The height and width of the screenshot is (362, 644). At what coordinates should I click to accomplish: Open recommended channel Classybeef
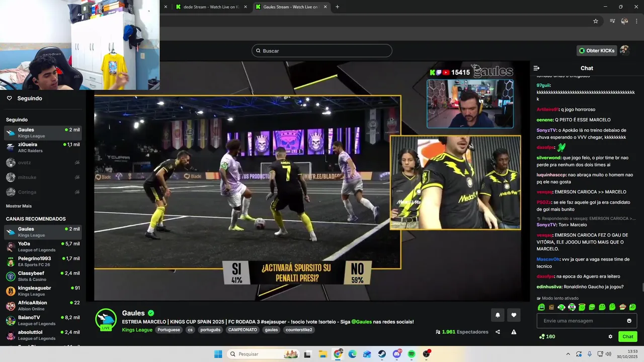[43, 276]
